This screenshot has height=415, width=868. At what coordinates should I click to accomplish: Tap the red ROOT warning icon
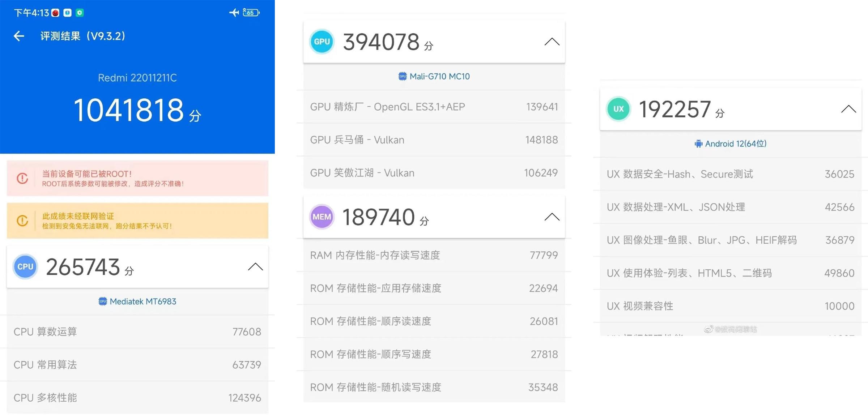[x=22, y=178]
